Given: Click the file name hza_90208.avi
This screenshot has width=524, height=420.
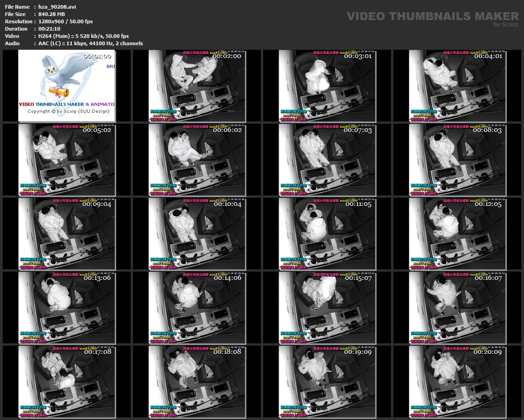Looking at the screenshot, I should 56,7.
